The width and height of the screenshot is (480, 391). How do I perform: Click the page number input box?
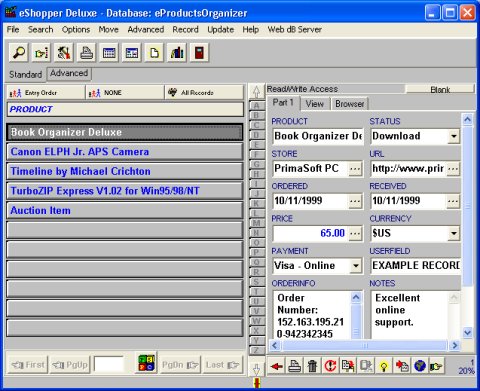point(108,364)
